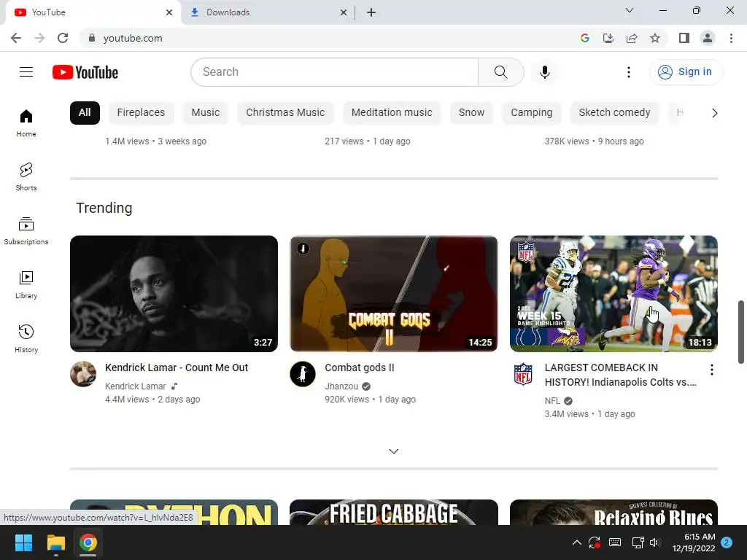
Task: Select the Camping filter chip
Action: click(532, 112)
